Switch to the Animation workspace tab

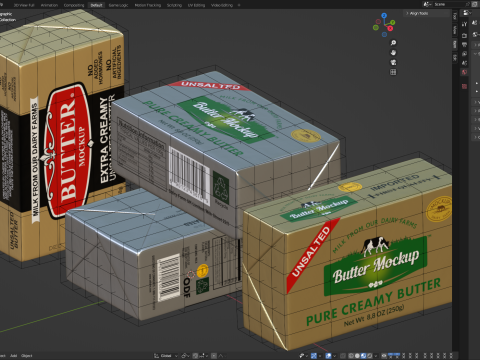pyautogui.click(x=49, y=5)
